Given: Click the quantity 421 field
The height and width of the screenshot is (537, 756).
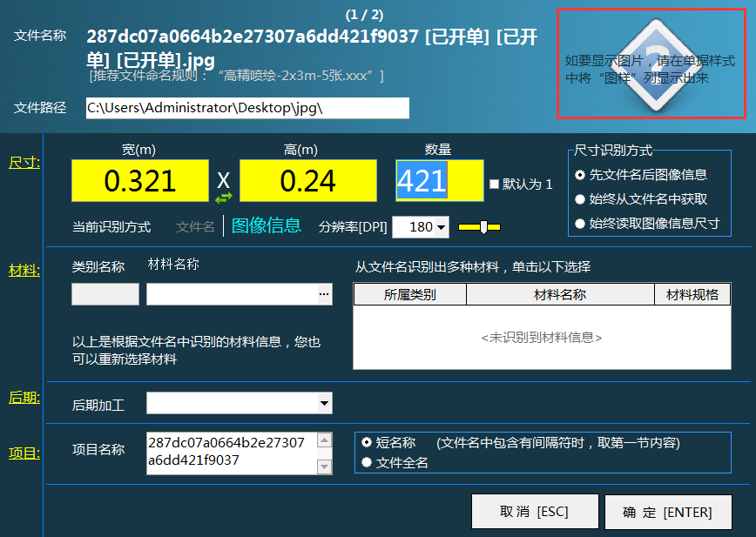Looking at the screenshot, I should (440, 181).
